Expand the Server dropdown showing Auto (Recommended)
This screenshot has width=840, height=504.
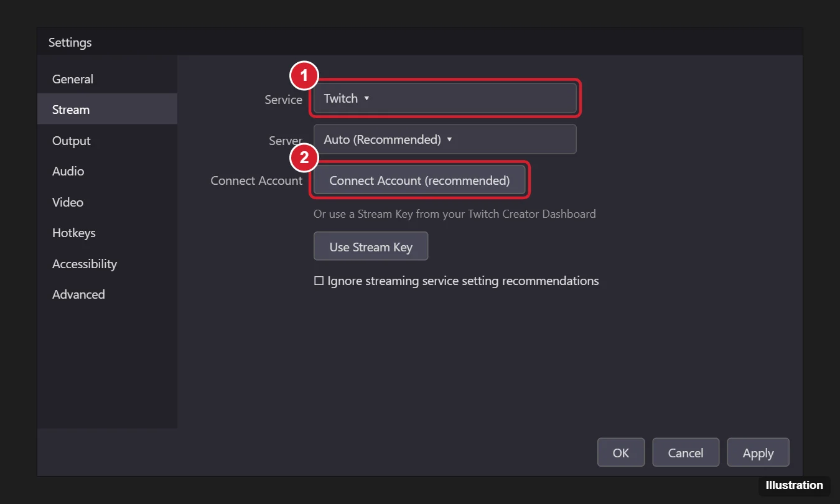445,139
